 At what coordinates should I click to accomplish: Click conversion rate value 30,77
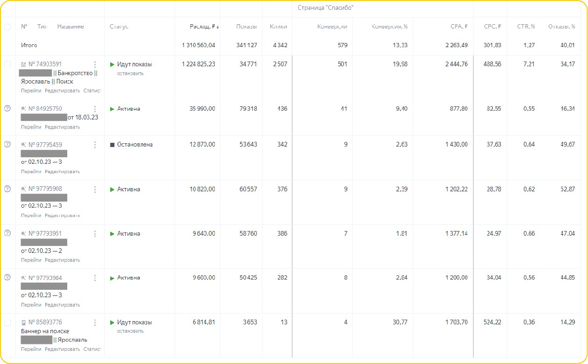click(400, 322)
